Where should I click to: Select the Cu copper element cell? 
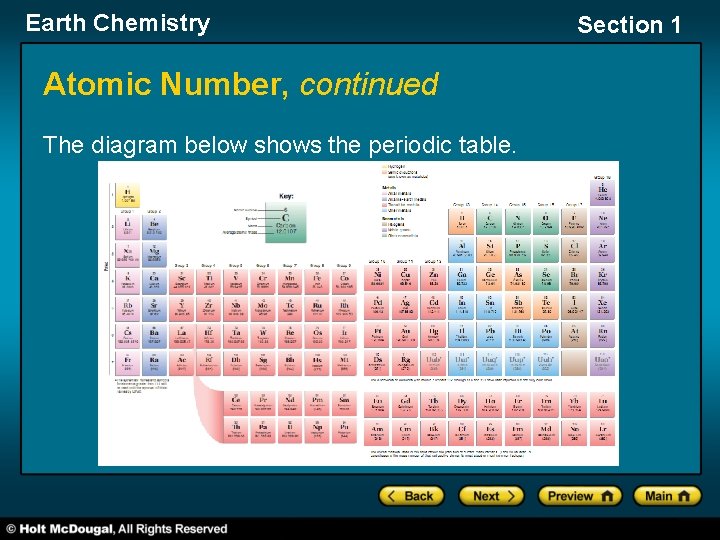pos(405,278)
